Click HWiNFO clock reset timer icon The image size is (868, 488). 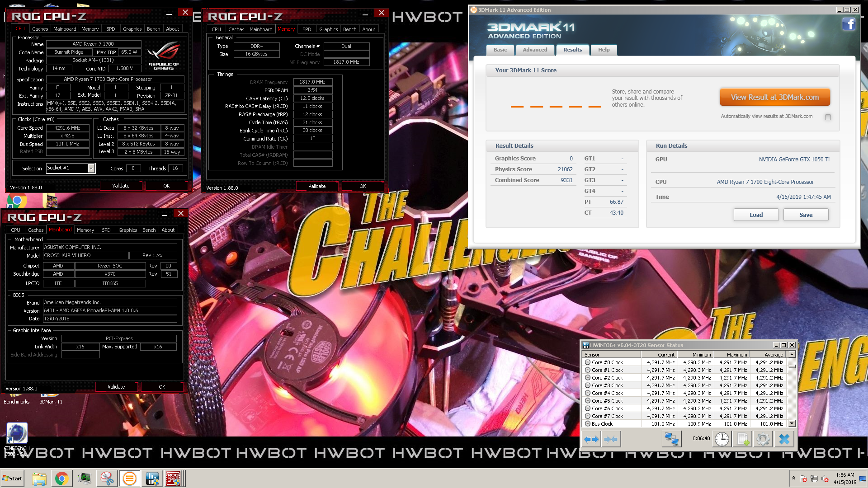[722, 439]
